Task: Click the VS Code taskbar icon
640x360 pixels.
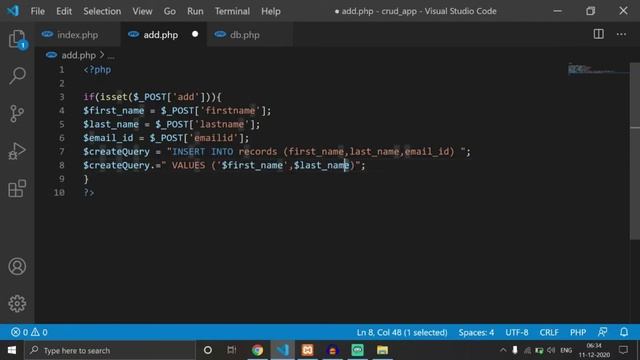Action: click(x=282, y=350)
